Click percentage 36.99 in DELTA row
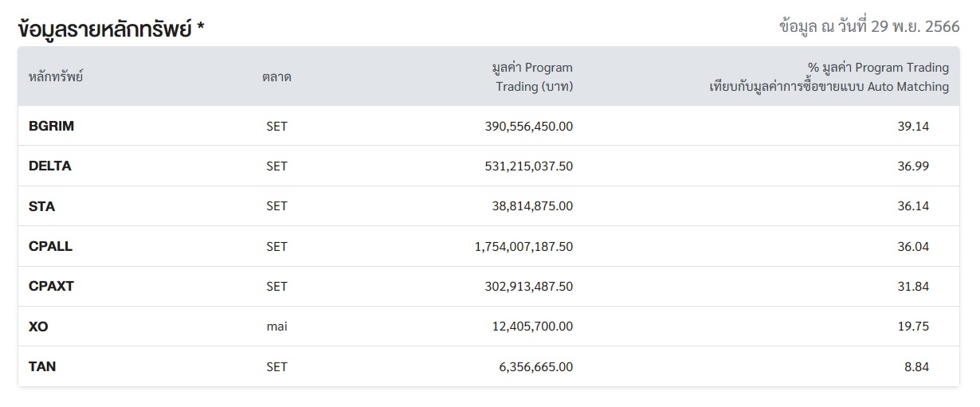 pyautogui.click(x=913, y=166)
